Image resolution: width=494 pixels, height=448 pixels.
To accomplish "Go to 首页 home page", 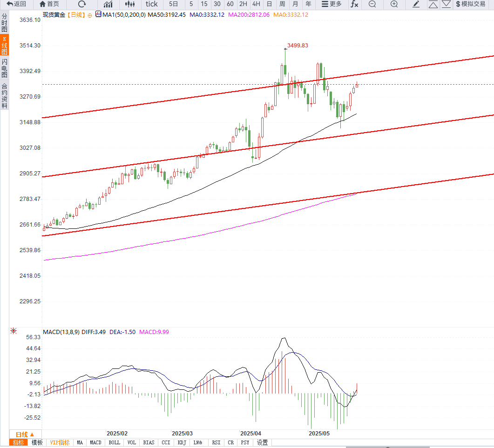I will pos(49,4).
